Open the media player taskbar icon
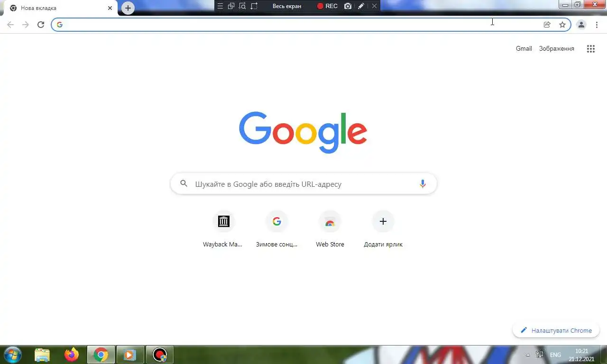 pos(130,355)
